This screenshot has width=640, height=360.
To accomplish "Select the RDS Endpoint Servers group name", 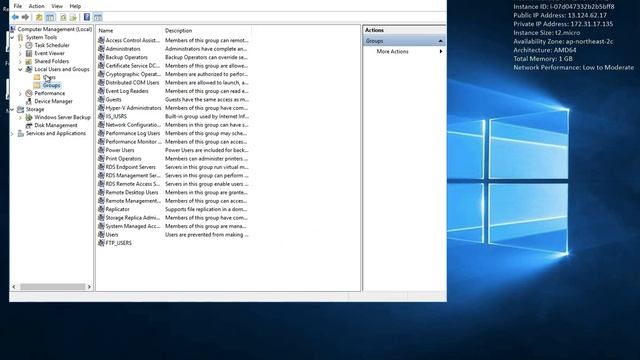I will pos(131,167).
